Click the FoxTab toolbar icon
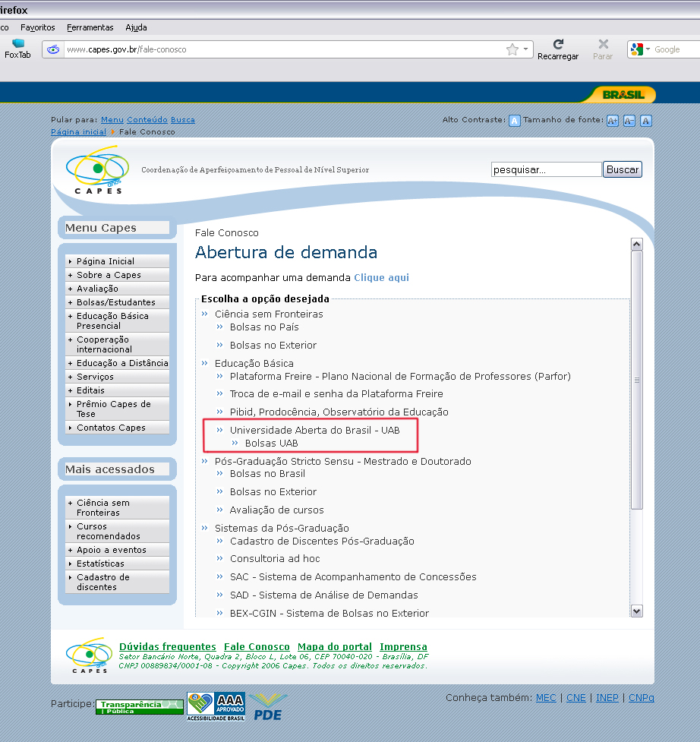Viewport: 700px width, 742px height. pyautogui.click(x=17, y=49)
